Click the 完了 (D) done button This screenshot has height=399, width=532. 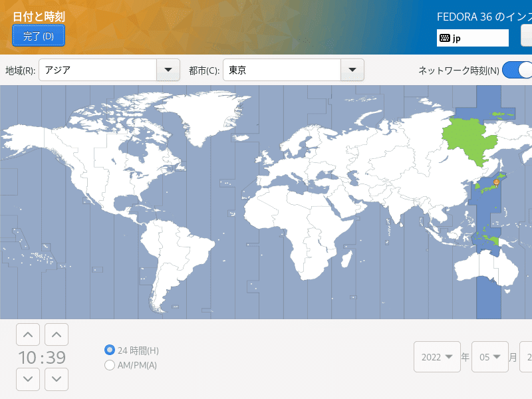click(x=39, y=36)
